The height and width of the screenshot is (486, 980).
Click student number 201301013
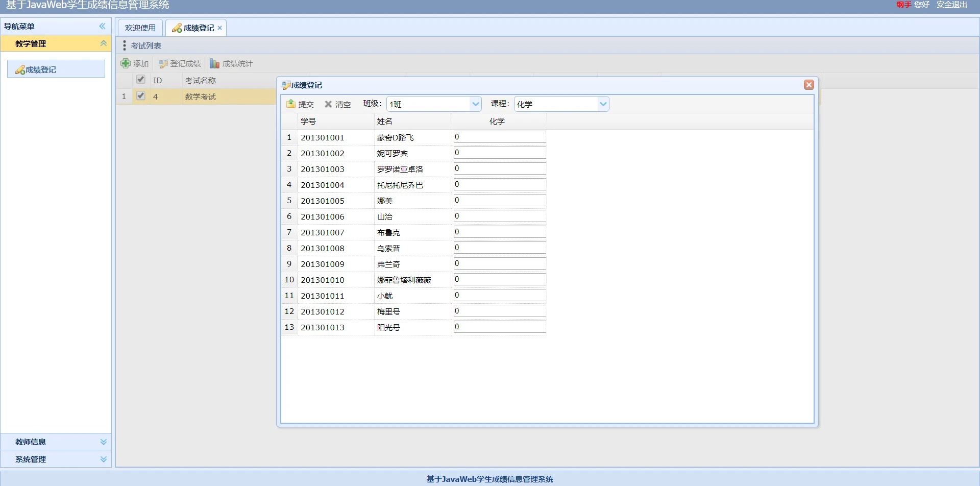point(323,328)
